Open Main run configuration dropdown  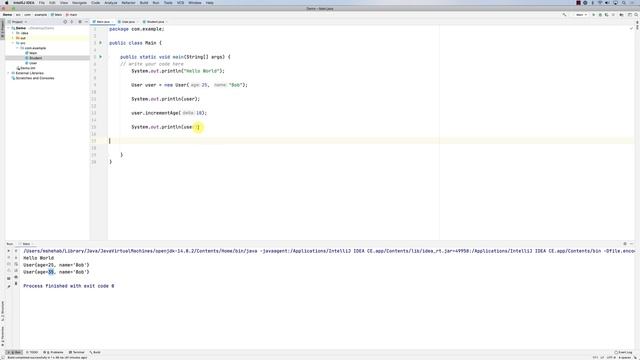[x=581, y=15]
